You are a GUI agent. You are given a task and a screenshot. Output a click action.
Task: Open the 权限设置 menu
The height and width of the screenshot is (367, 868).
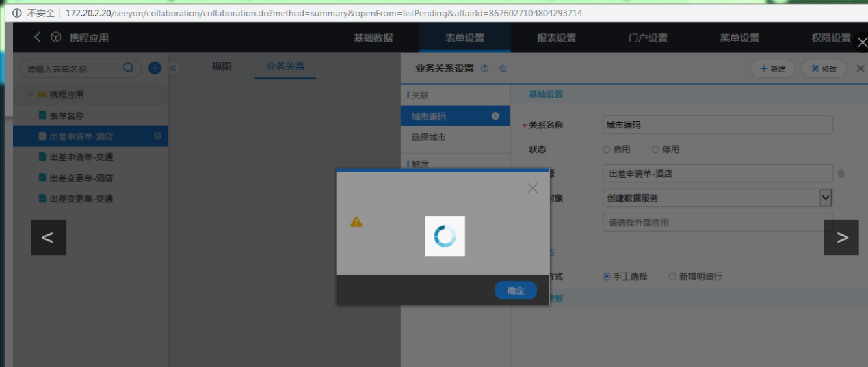click(x=831, y=38)
